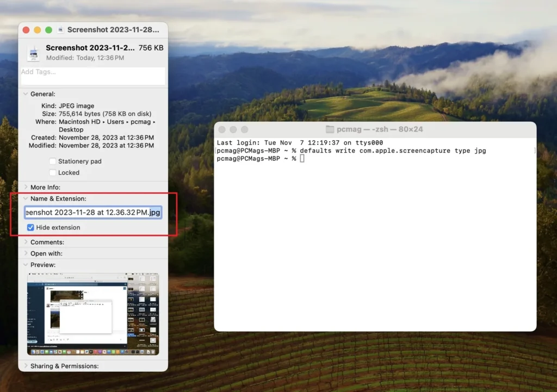
Task: Close the Screenshot Info window
Action: (x=26, y=30)
